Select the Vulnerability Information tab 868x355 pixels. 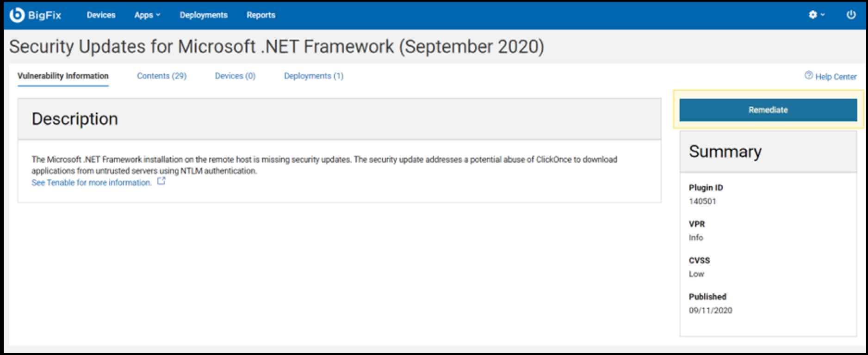(x=63, y=76)
